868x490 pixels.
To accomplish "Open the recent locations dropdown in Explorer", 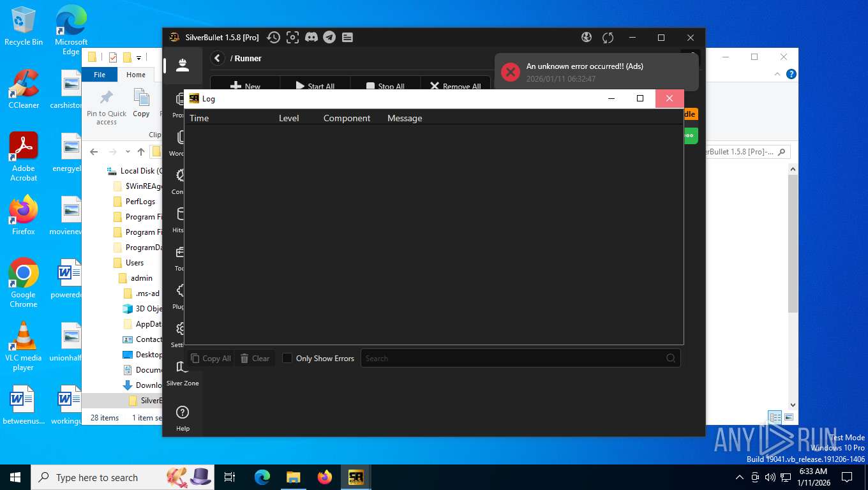I will click(128, 152).
